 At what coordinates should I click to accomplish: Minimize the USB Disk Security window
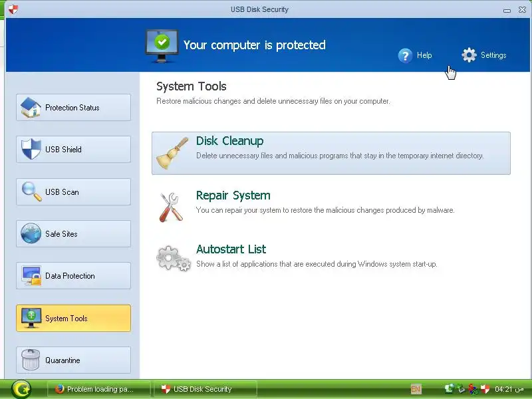(x=507, y=10)
